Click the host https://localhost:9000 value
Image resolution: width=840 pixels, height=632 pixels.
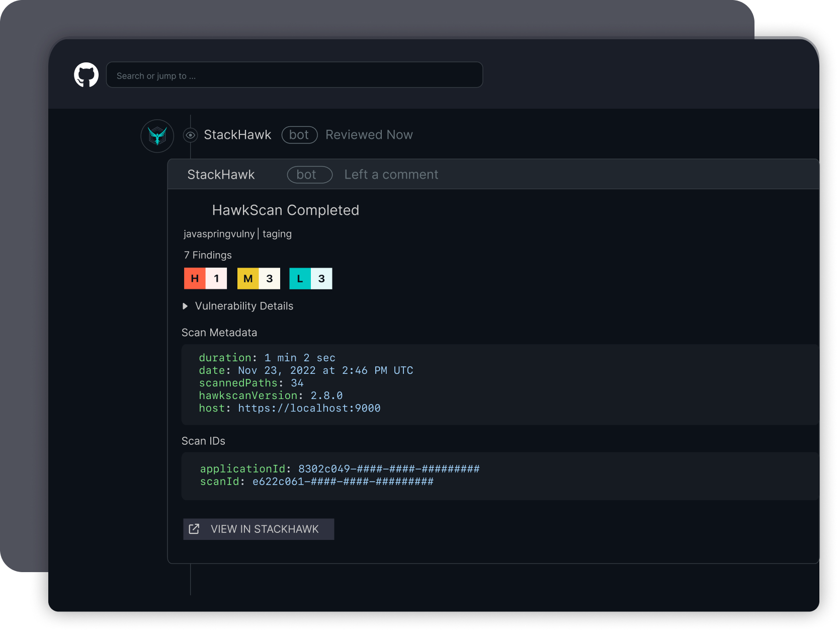click(309, 408)
